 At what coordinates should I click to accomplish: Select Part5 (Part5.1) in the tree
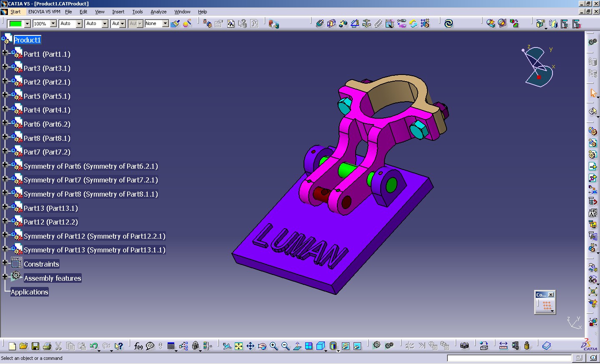47,96
